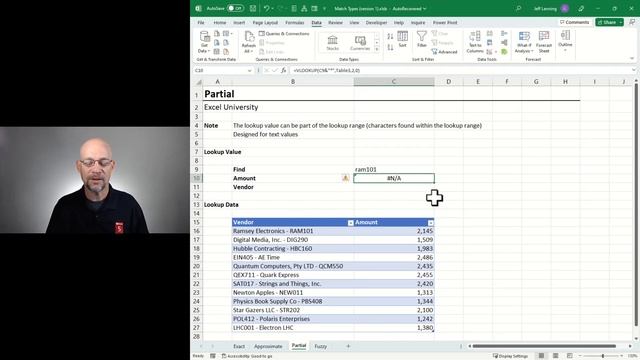Select cell Hubble Contracting - HBC160

pyautogui.click(x=293, y=249)
